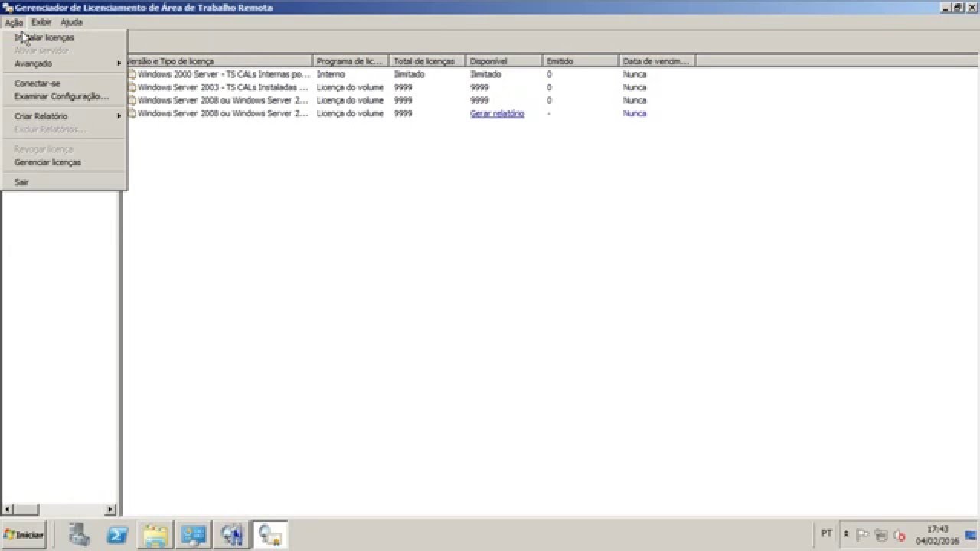Click the Action Center flag tray icon

863,534
